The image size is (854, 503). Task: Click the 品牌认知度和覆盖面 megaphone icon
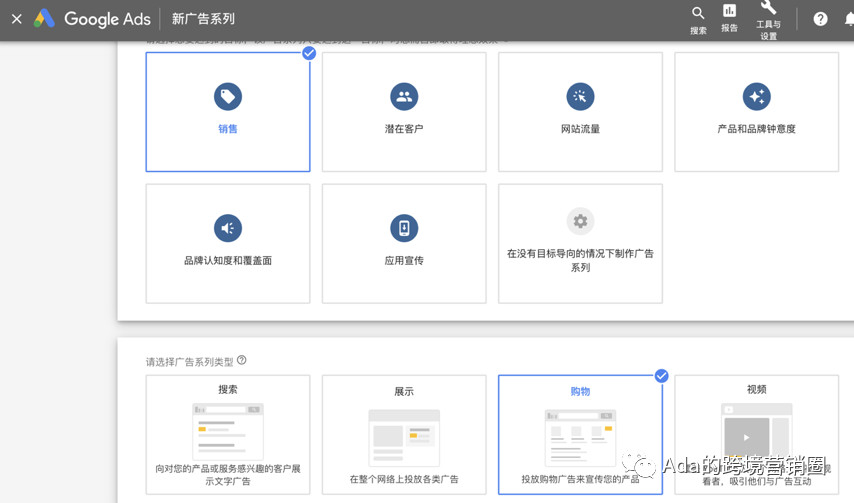[228, 228]
